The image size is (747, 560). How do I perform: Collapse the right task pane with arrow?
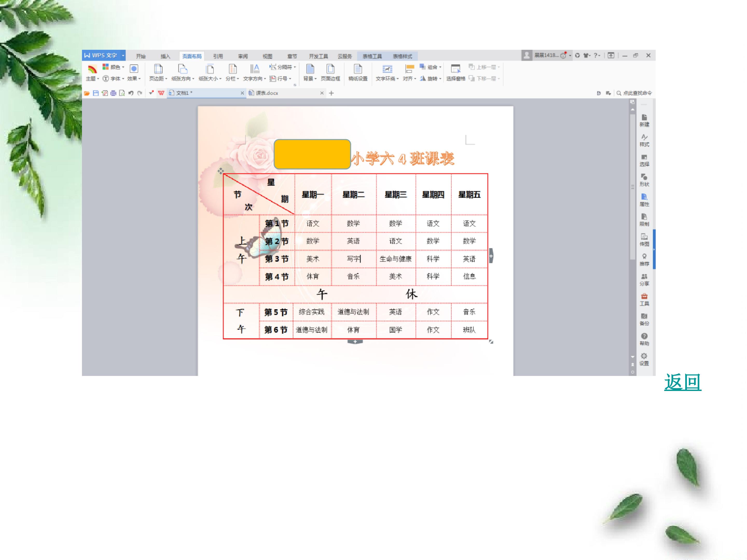pos(654,249)
